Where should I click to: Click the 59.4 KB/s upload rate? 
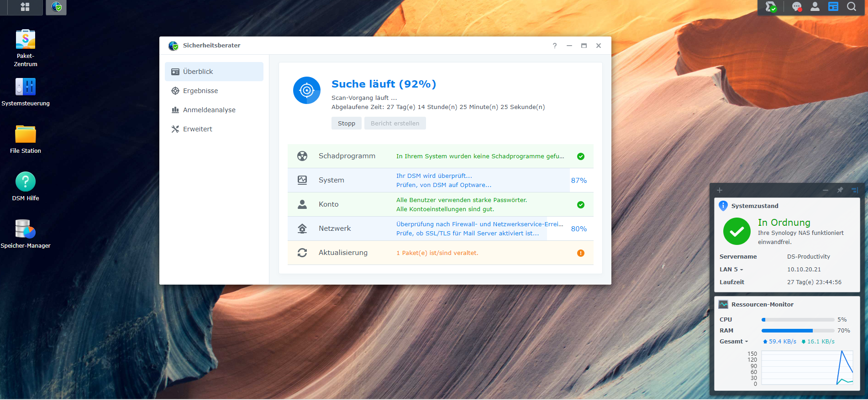coord(780,342)
